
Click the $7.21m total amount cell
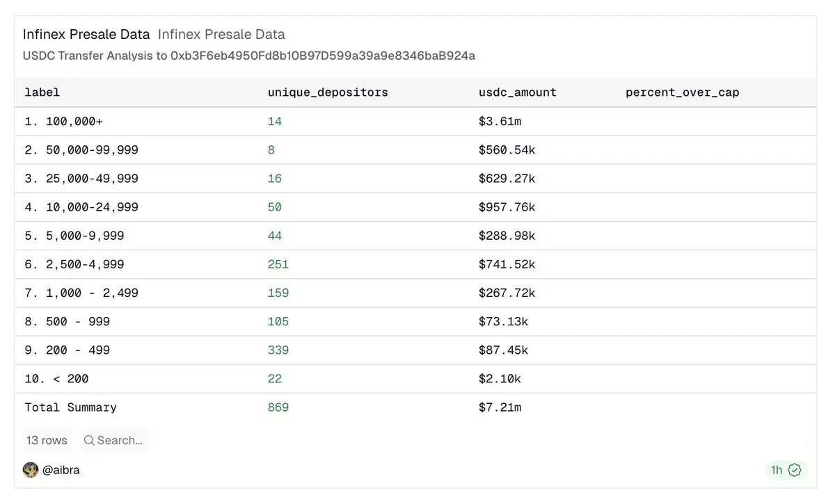pos(500,407)
